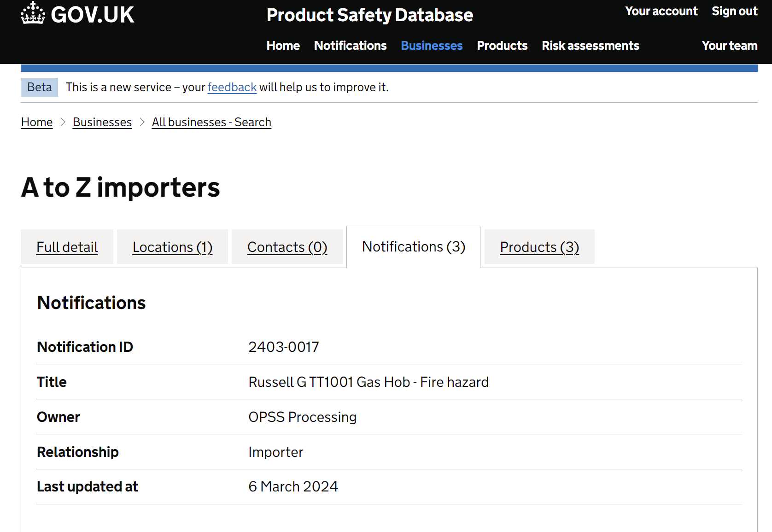Click the Product Safety Database title
Viewport: 772px width, 532px height.
click(369, 15)
